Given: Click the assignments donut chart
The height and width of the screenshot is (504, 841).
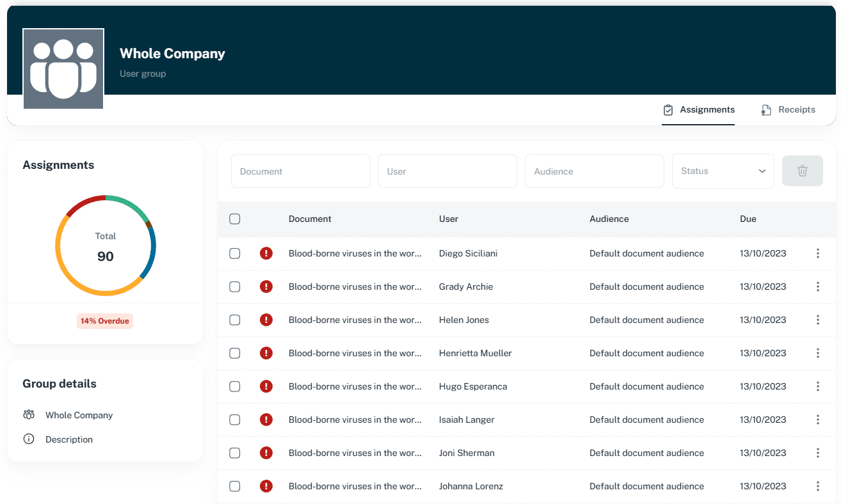Looking at the screenshot, I should click(105, 246).
